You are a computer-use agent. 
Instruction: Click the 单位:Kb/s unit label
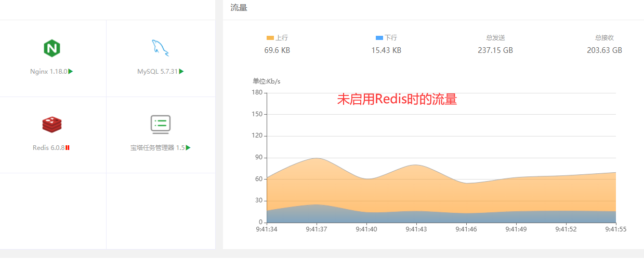coord(267,81)
